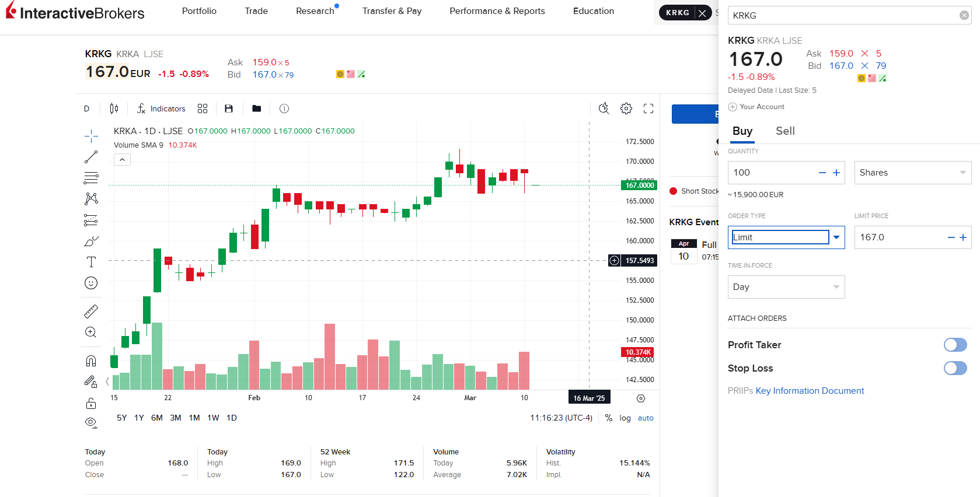
Task: Decrease quantity with minus button
Action: pyautogui.click(x=822, y=173)
